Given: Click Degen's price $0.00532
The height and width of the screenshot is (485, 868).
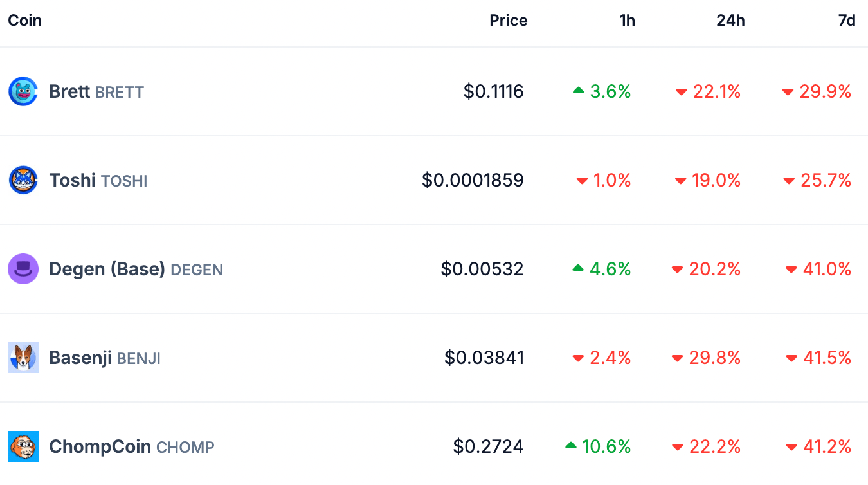Looking at the screenshot, I should point(482,269).
